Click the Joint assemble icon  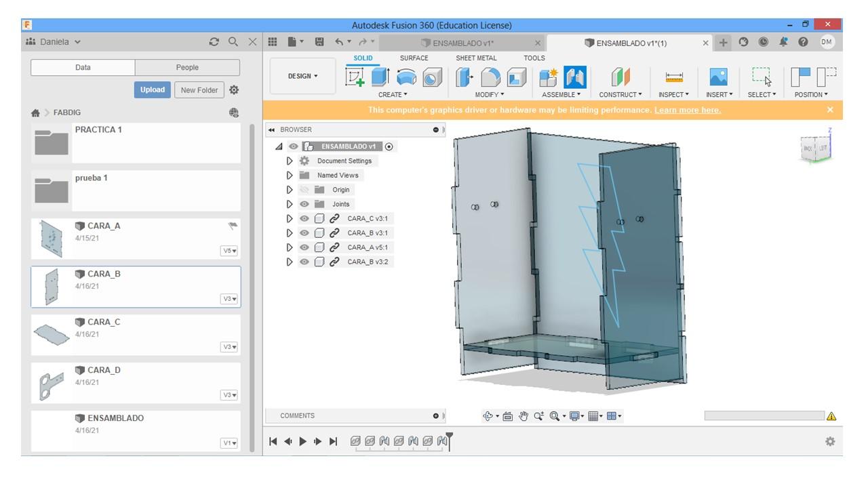click(x=574, y=77)
